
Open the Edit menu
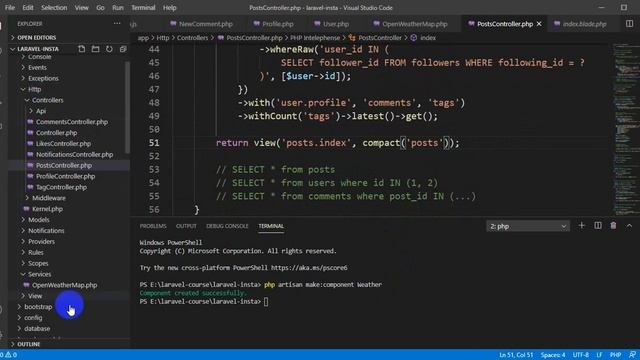pyautogui.click(x=28, y=8)
